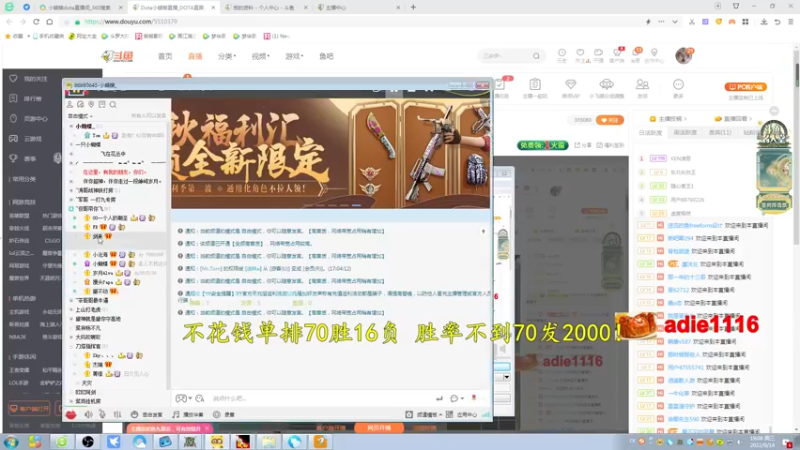This screenshot has height=450, width=800.
Task: Open 应用中心 in YY bottom bar
Action: click(462, 415)
